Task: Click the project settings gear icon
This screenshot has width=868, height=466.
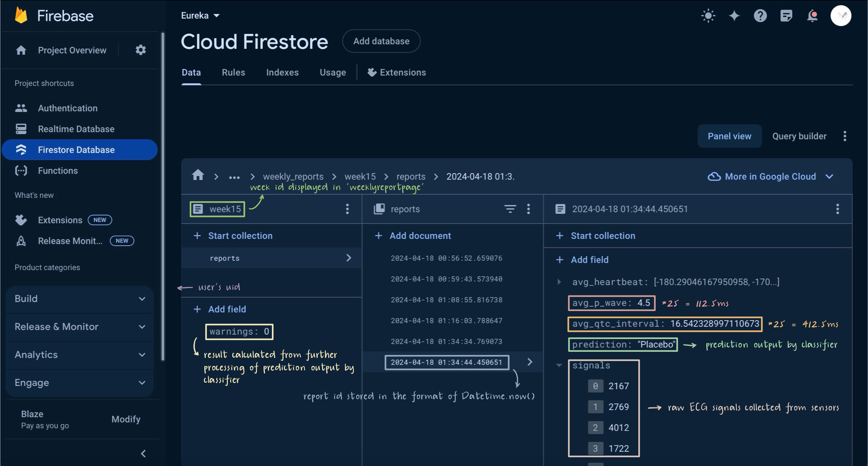Action: point(141,50)
